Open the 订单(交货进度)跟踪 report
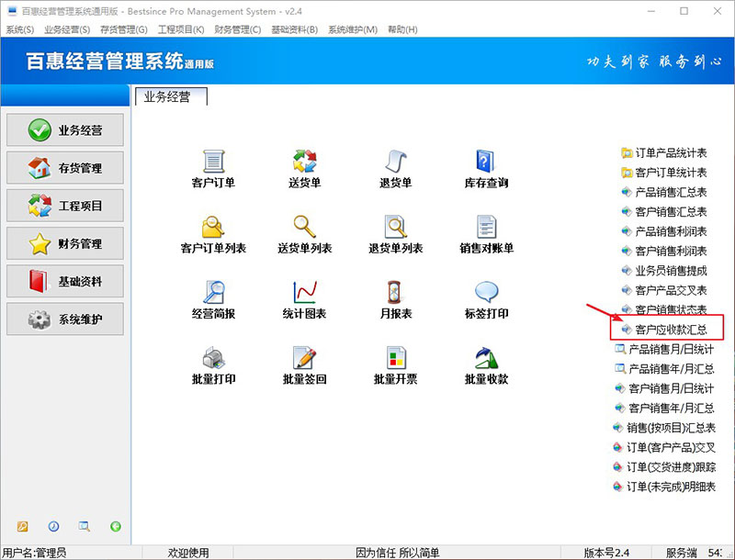The image size is (735, 560). tap(664, 467)
